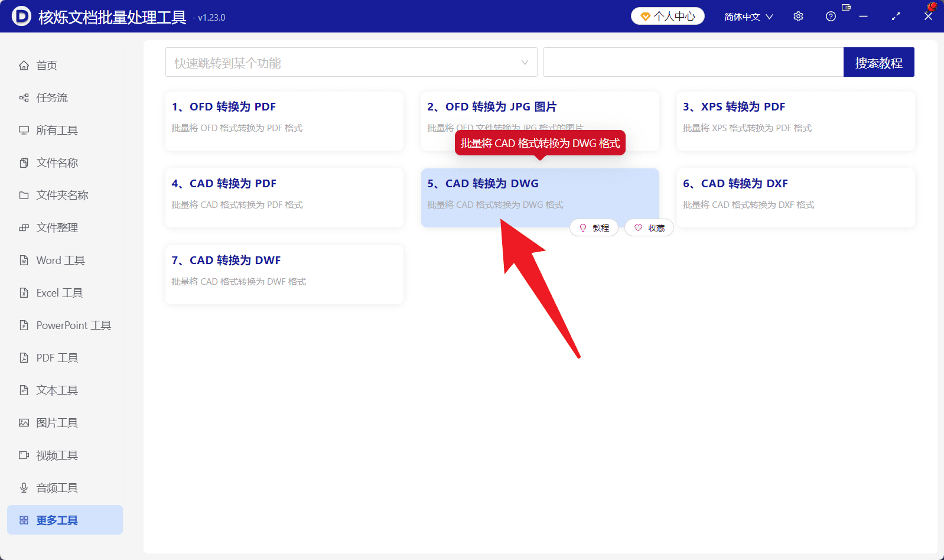Viewport: 944px width, 560px height.
Task: Open 任务流 in sidebar
Action: pyautogui.click(x=65, y=98)
